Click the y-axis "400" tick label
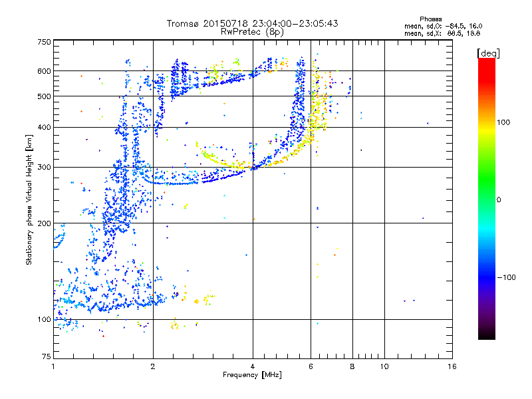532x399 pixels. point(44,127)
